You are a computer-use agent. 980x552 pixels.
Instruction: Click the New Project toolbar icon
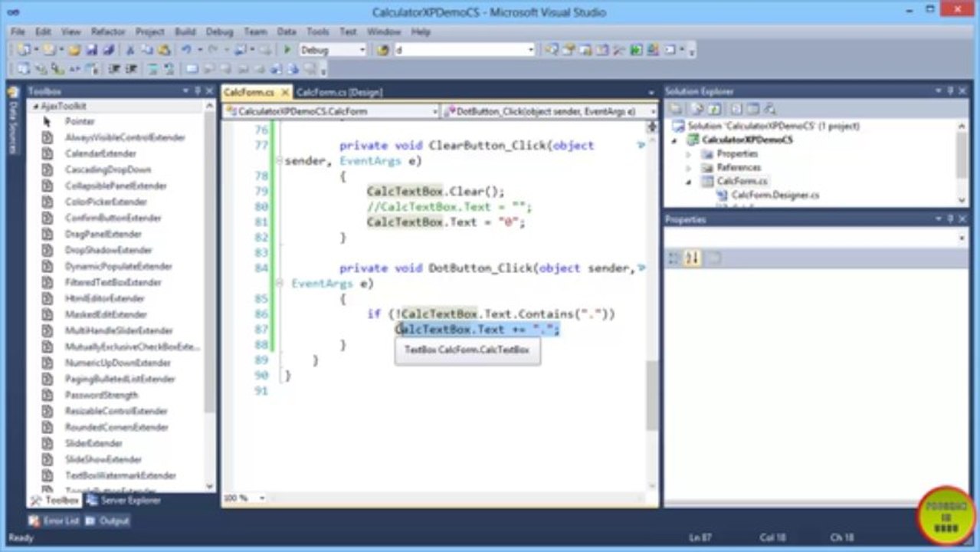click(24, 50)
